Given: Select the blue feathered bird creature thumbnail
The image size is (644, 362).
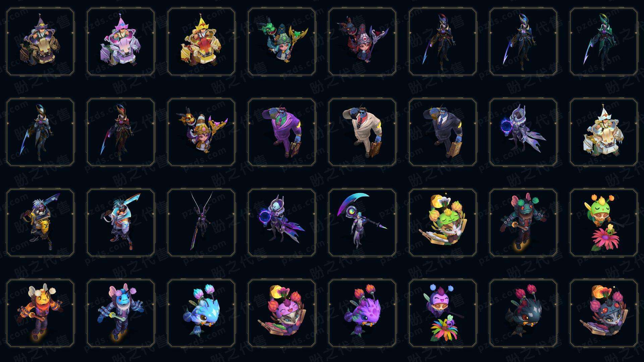Looking at the screenshot, I should click(201, 313).
